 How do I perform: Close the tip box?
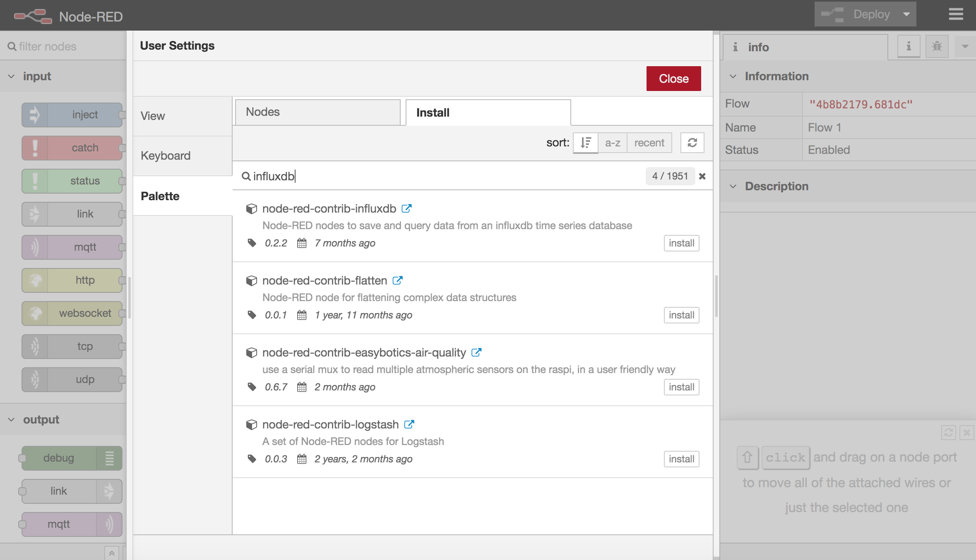tap(966, 433)
